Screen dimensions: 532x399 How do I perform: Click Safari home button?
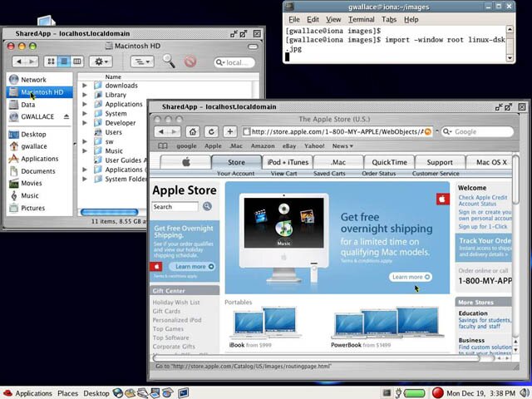pyautogui.click(x=193, y=131)
